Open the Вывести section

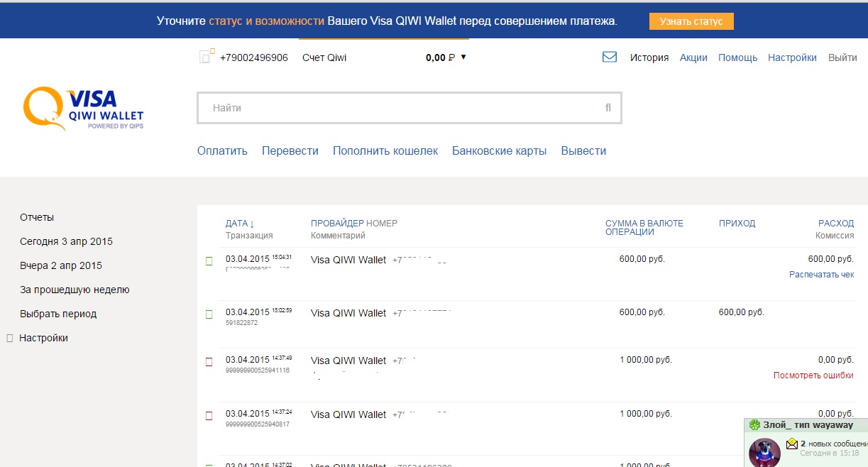(583, 150)
